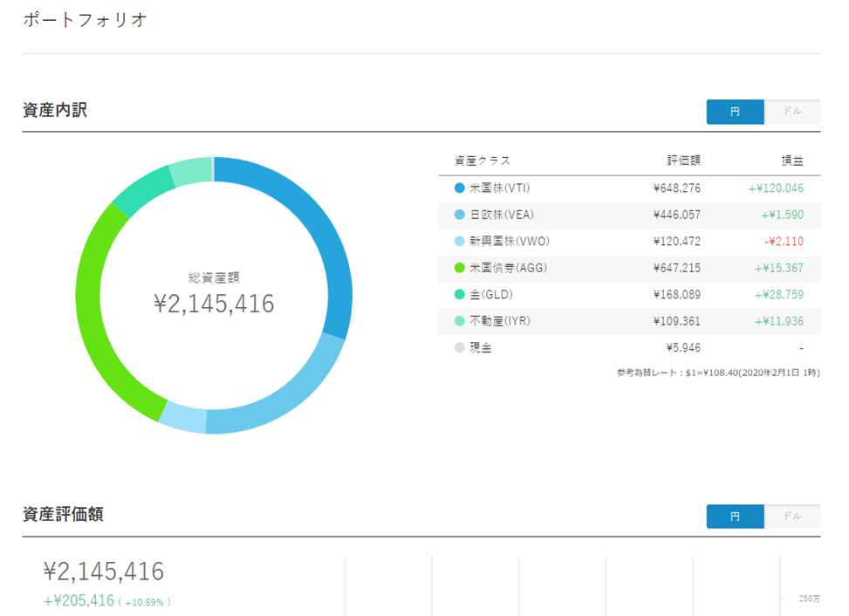Click the 総資産額 total in donut center
849x616 pixels.
click(x=214, y=303)
